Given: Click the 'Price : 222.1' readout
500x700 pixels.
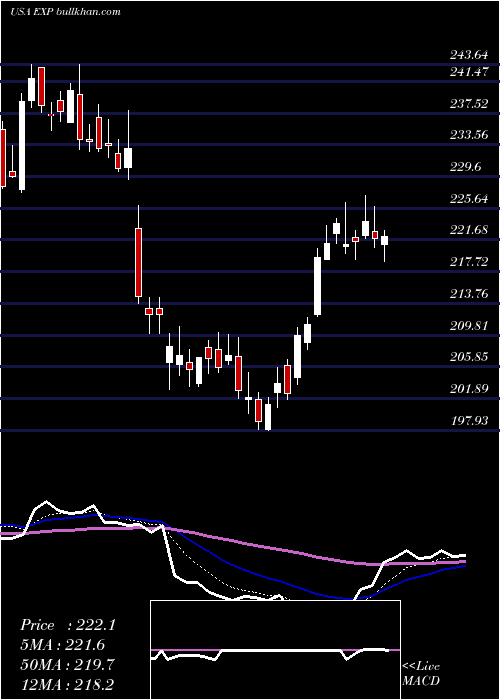Looking at the screenshot, I should point(68,625).
